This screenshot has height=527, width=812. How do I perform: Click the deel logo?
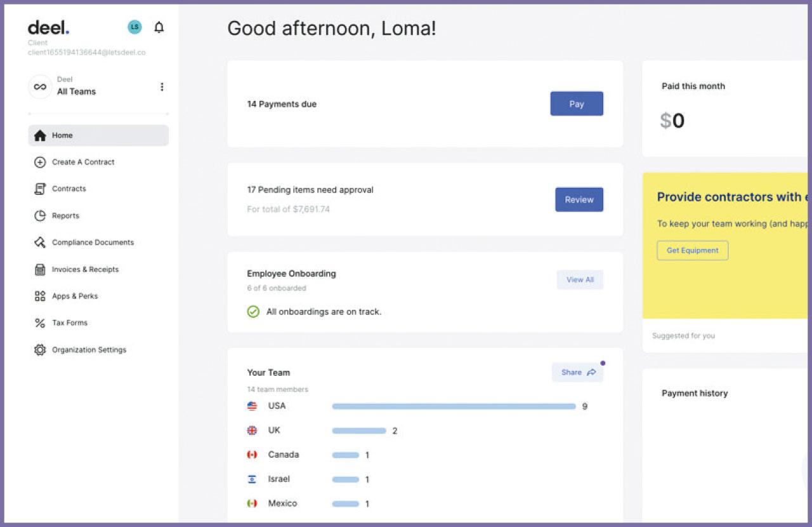[x=48, y=27]
